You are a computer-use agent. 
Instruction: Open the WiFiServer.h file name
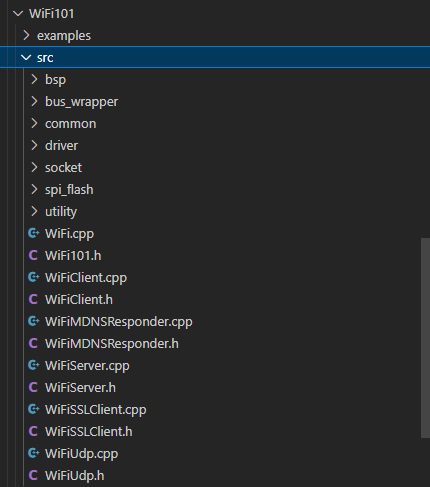point(80,387)
